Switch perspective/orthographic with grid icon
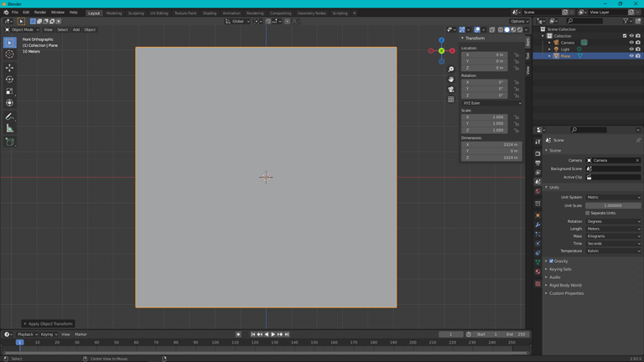 (451, 100)
